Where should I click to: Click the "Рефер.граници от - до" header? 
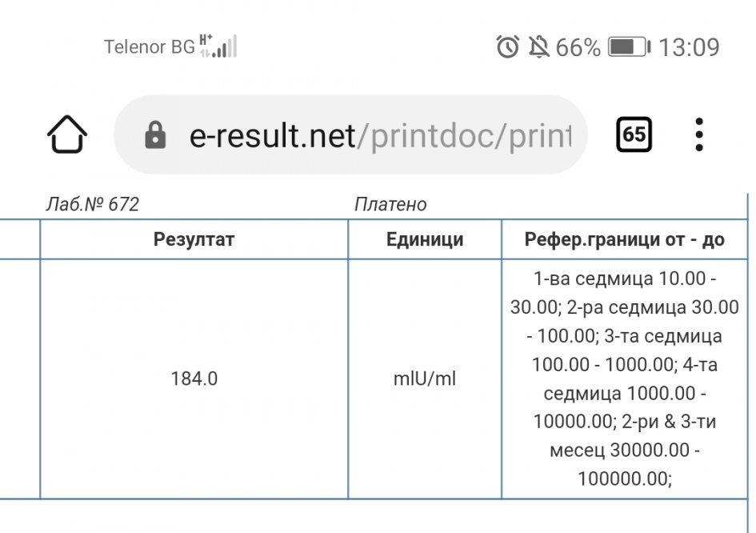coord(625,239)
